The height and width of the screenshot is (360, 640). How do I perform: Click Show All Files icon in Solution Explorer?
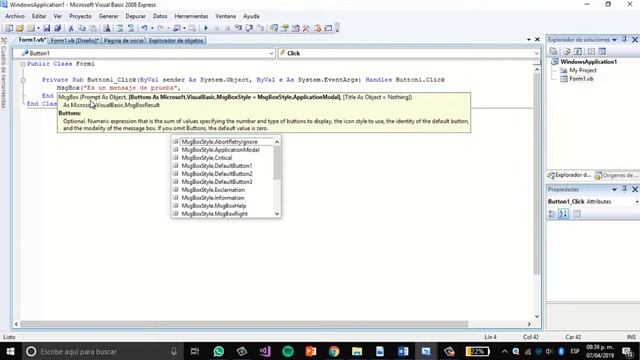click(567, 51)
